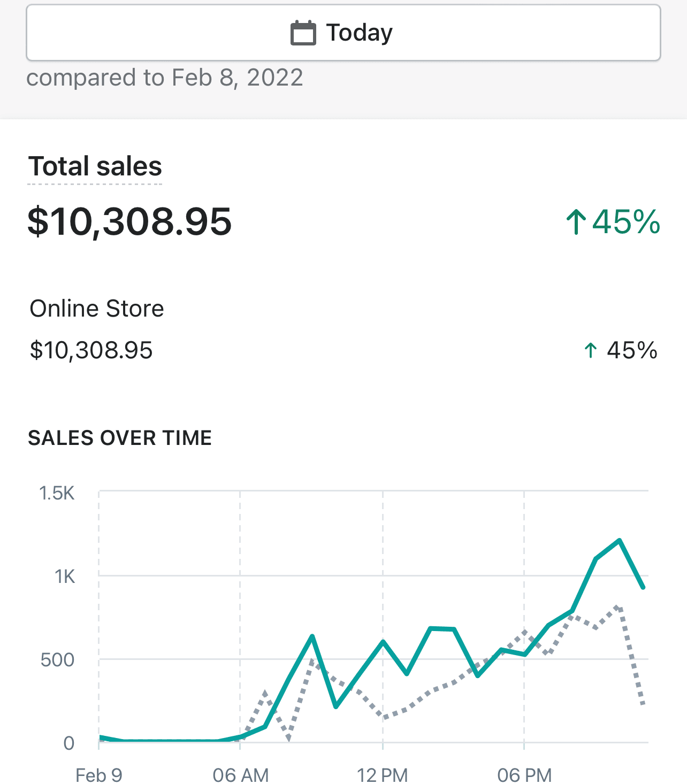The height and width of the screenshot is (784, 687).
Task: Open the Total sales underlined heading
Action: [95, 166]
